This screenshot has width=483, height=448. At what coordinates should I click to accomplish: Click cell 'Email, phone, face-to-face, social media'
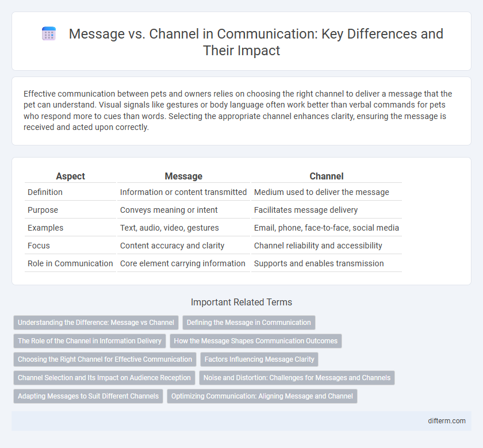point(327,228)
